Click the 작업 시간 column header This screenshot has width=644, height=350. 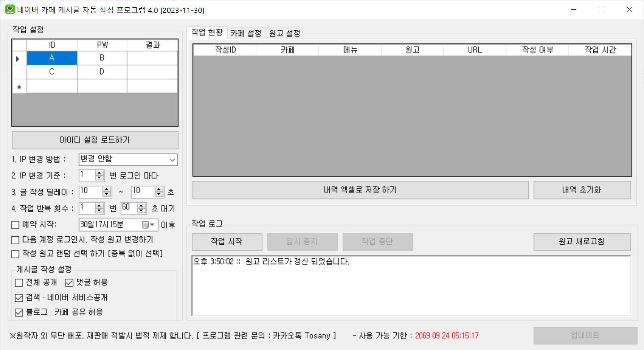click(x=600, y=50)
